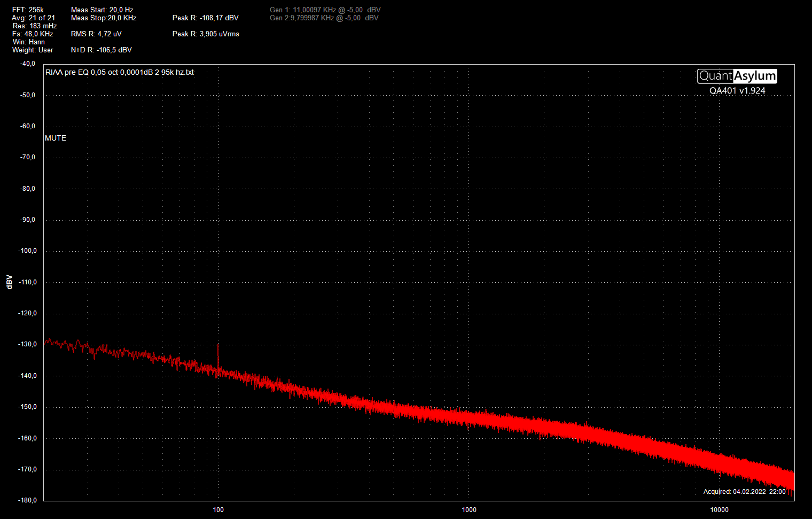The image size is (812, 519).
Task: Click the Gen 2: 9,799987 KHz readout
Action: click(324, 18)
